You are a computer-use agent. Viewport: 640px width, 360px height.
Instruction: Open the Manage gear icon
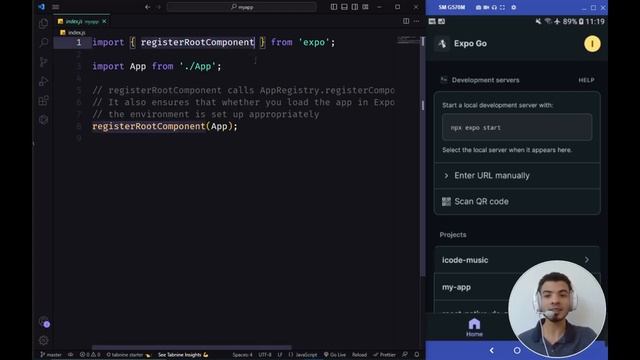[44, 340]
